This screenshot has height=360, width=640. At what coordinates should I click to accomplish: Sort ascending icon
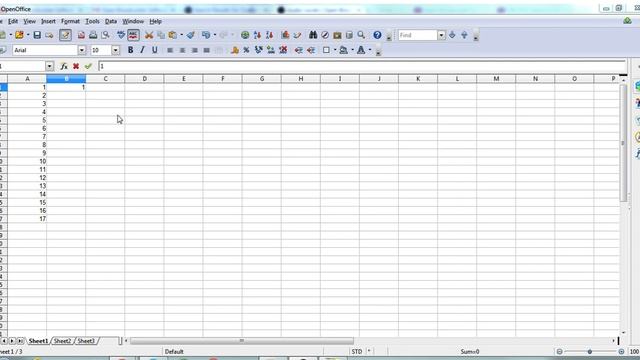coord(257,35)
